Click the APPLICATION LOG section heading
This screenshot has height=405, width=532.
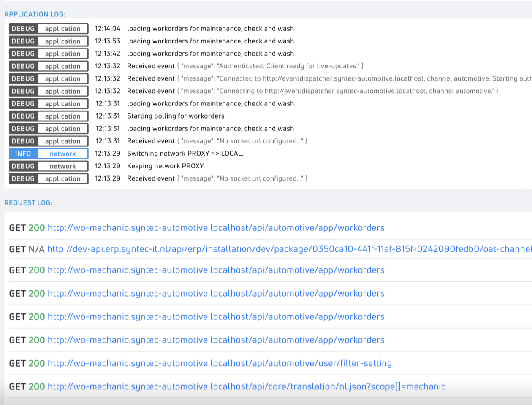pos(35,14)
